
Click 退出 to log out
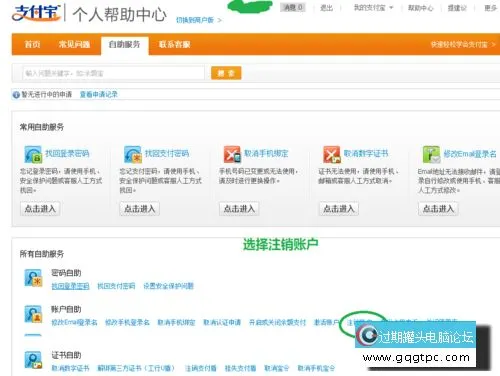pos(326,7)
